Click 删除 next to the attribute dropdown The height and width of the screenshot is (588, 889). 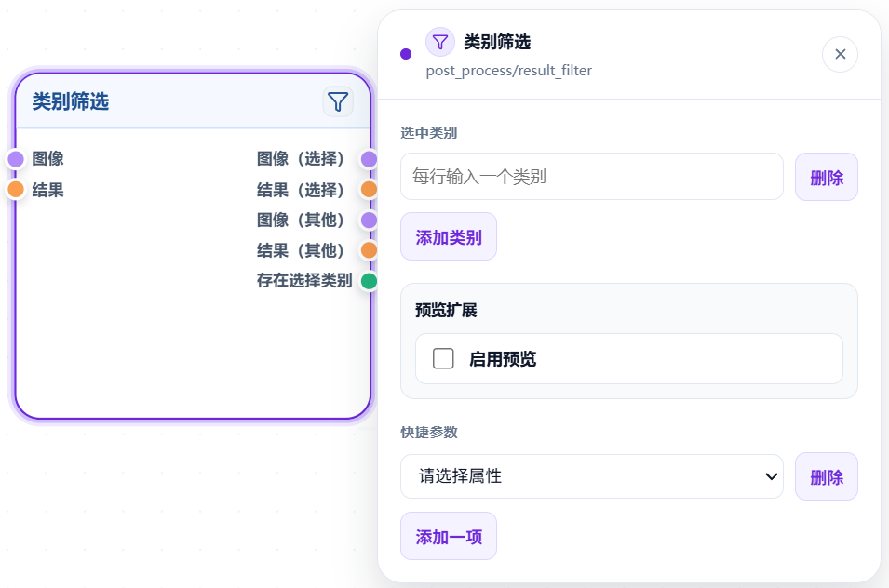pyautogui.click(x=827, y=477)
